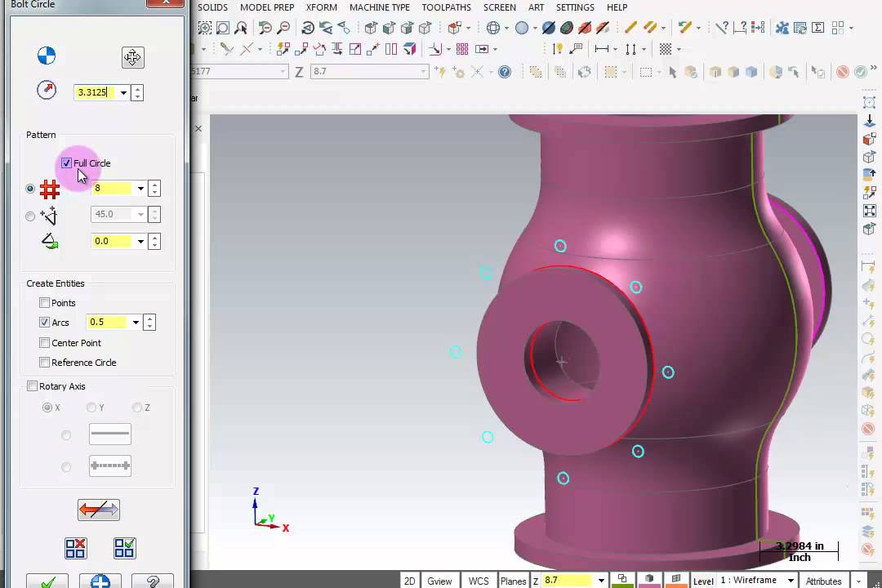This screenshot has width=882, height=588.
Task: Click the translucent shaded sphere icon
Action: (x=521, y=28)
